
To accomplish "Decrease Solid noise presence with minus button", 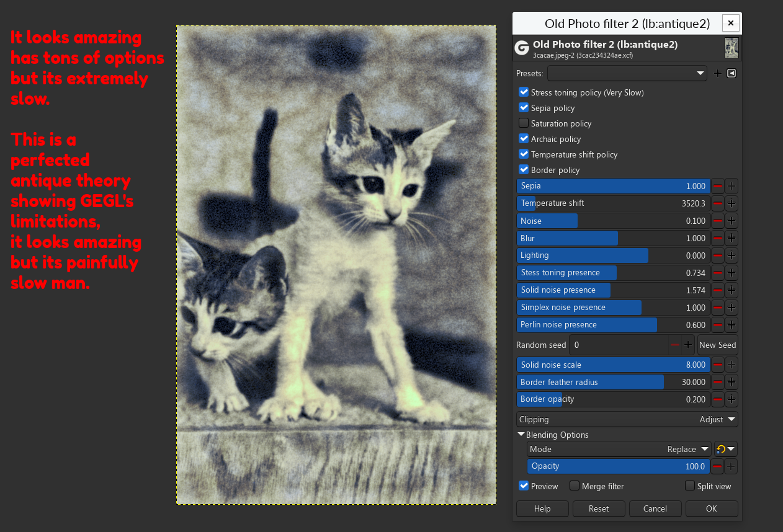I will pos(717,290).
